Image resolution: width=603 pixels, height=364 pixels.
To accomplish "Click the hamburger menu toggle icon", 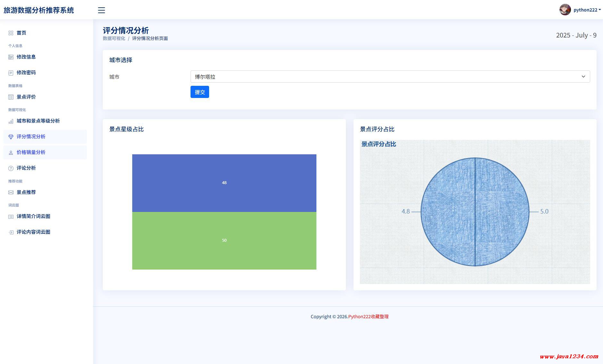I will pyautogui.click(x=102, y=10).
